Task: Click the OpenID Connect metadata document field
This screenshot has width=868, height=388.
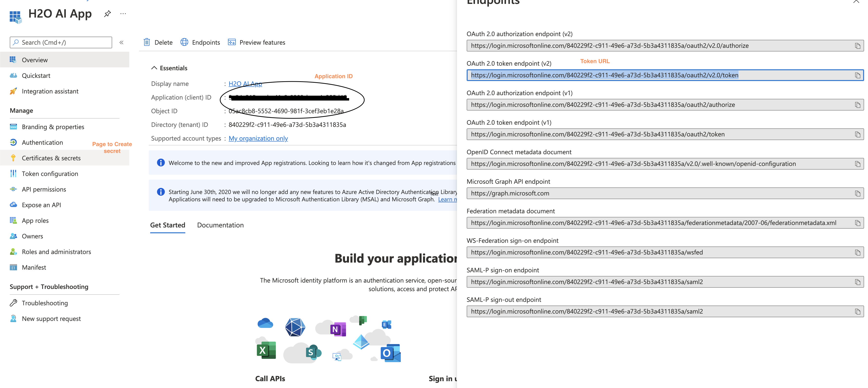Action: tap(665, 163)
